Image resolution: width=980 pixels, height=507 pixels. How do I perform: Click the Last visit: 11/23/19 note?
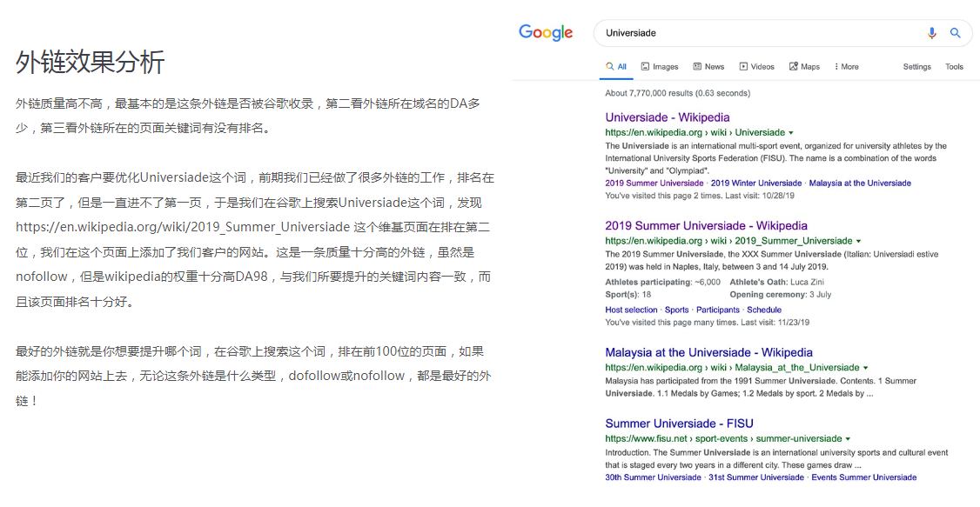[775, 323]
